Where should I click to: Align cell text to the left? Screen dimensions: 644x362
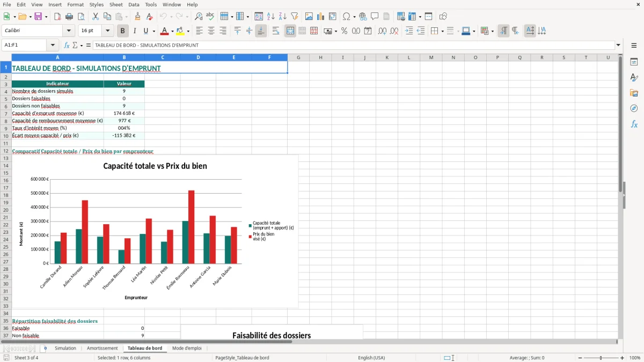click(200, 31)
